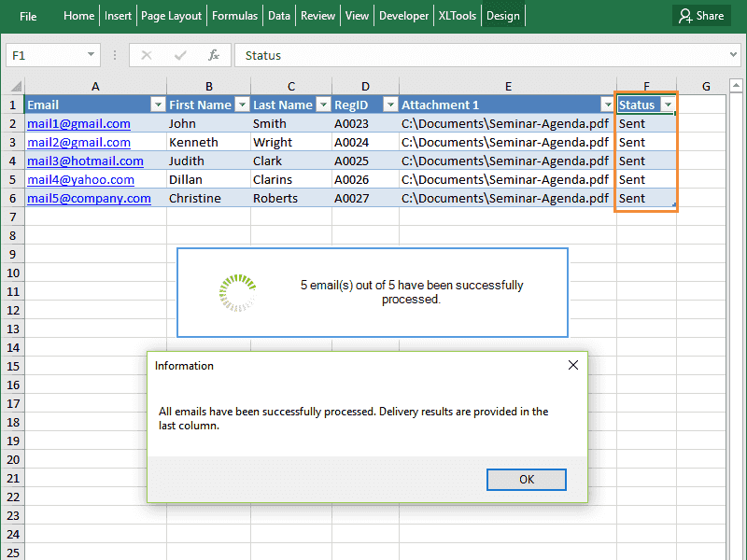Open the Status column filter dropdown
The width and height of the screenshot is (747, 560).
(x=669, y=105)
